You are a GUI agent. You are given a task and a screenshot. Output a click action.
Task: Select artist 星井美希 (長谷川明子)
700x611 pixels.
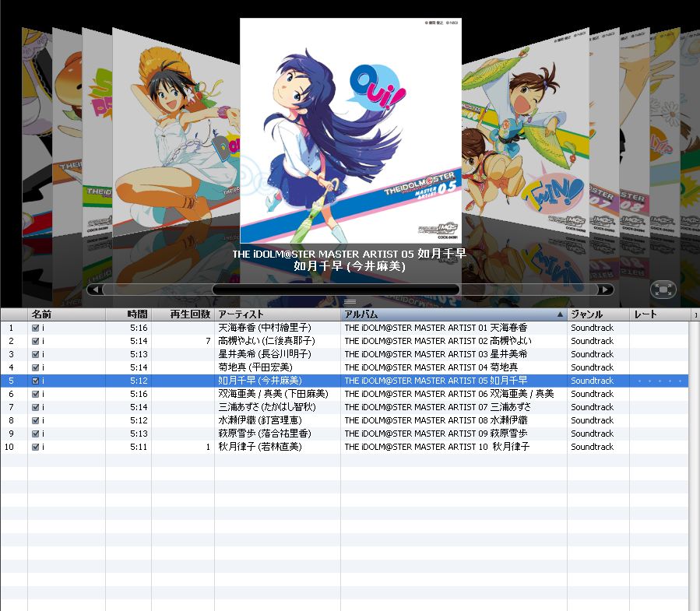point(265,354)
